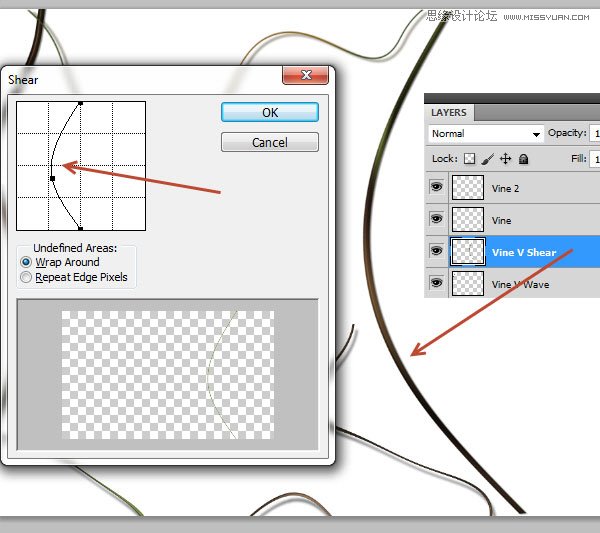Click the Fill value field

pos(595,158)
